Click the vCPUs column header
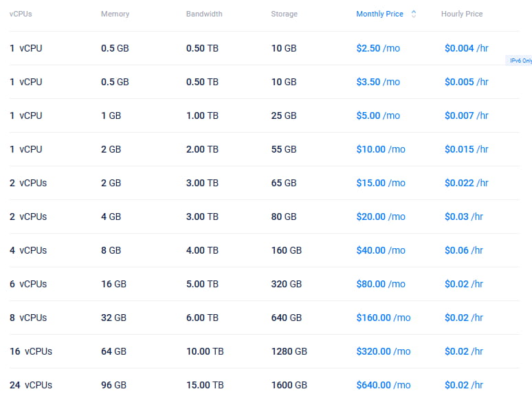532x398 pixels. click(21, 14)
